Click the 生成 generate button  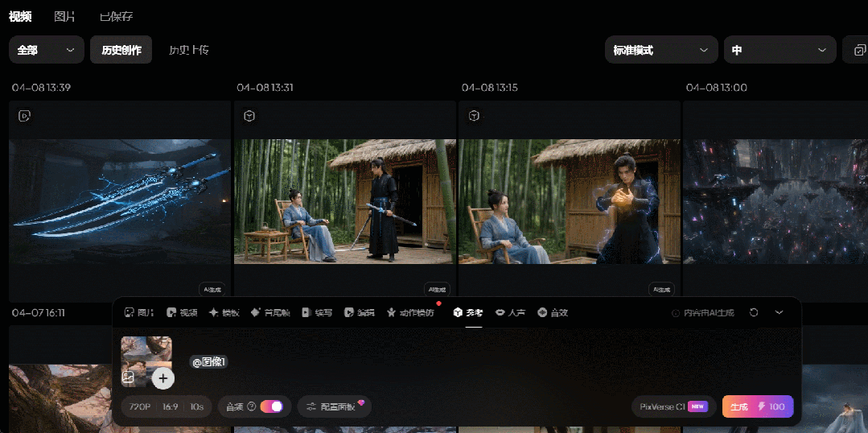click(x=758, y=407)
